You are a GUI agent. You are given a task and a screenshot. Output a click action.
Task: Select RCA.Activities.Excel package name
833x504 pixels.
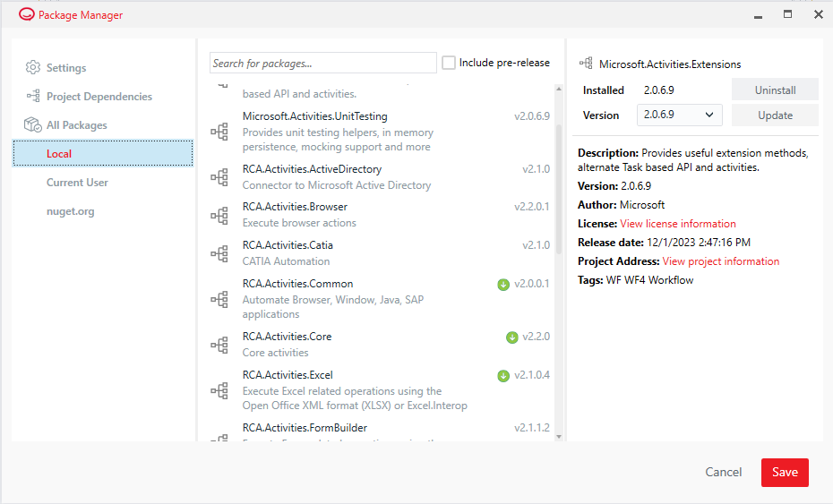(x=288, y=375)
